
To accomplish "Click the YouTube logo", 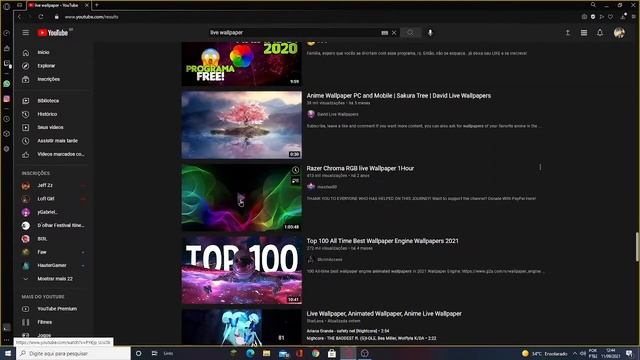I will click(x=53, y=33).
